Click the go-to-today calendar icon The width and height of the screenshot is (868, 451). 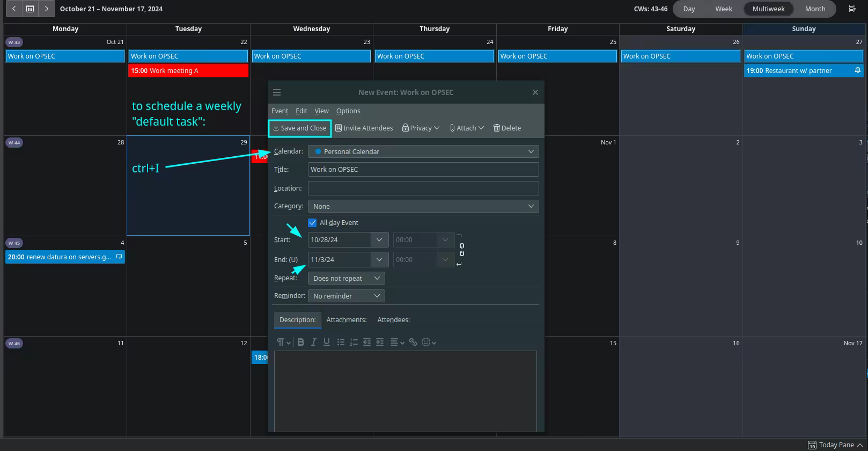pos(30,9)
